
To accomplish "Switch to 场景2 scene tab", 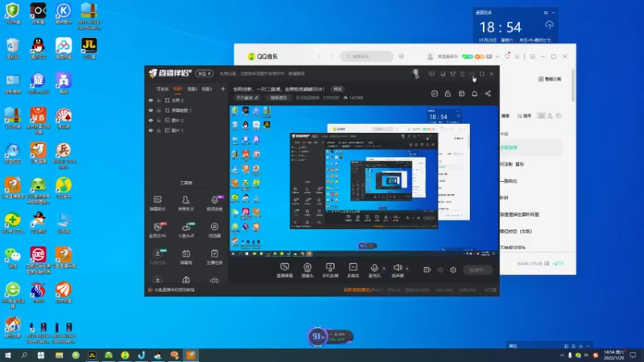I will coord(192,88).
